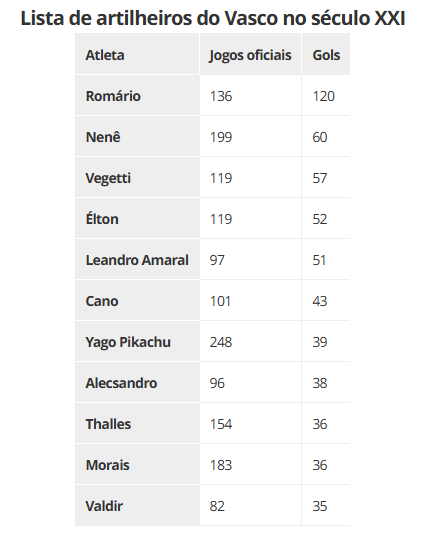The image size is (448, 537).
Task: Click Morais's 183 games cell
Action: pyautogui.click(x=250, y=465)
